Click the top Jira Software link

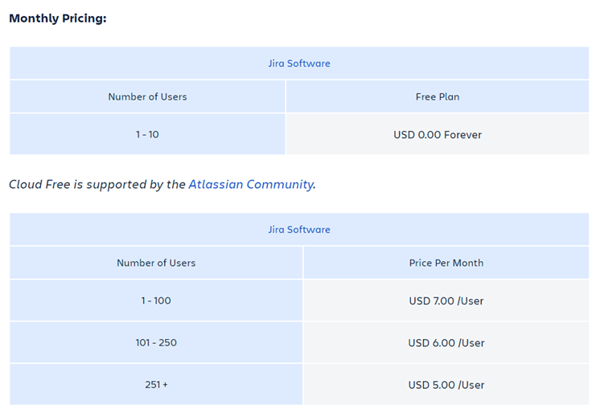tap(299, 64)
